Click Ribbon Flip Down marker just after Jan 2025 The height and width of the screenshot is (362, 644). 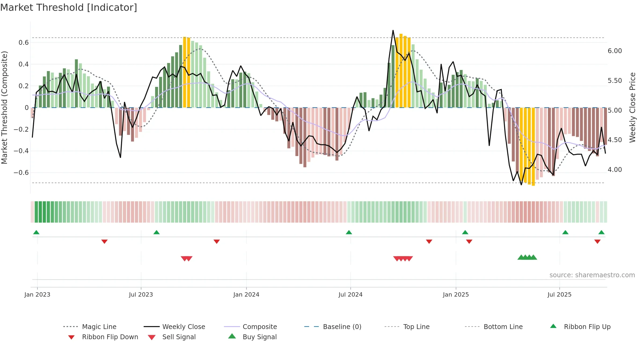[469, 242]
